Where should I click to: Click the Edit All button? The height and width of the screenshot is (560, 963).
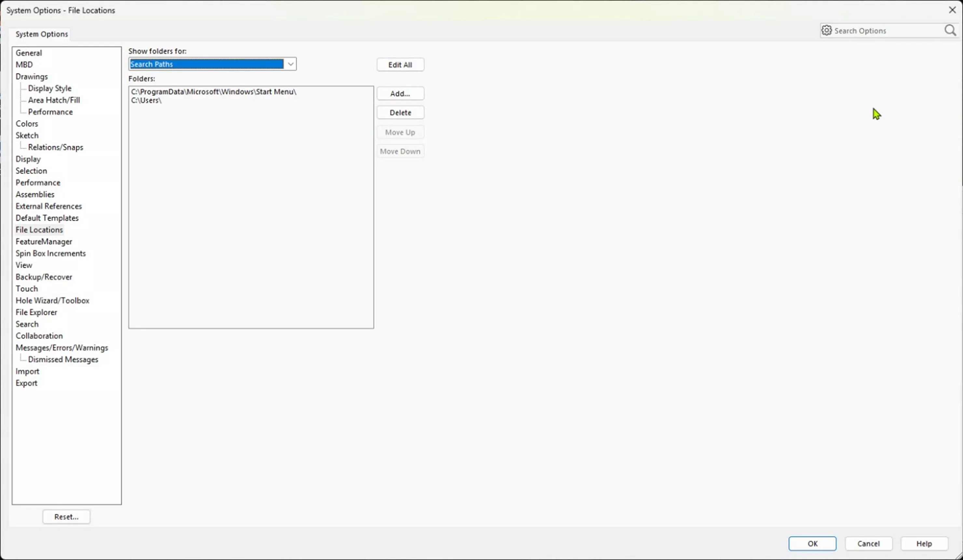coord(400,64)
